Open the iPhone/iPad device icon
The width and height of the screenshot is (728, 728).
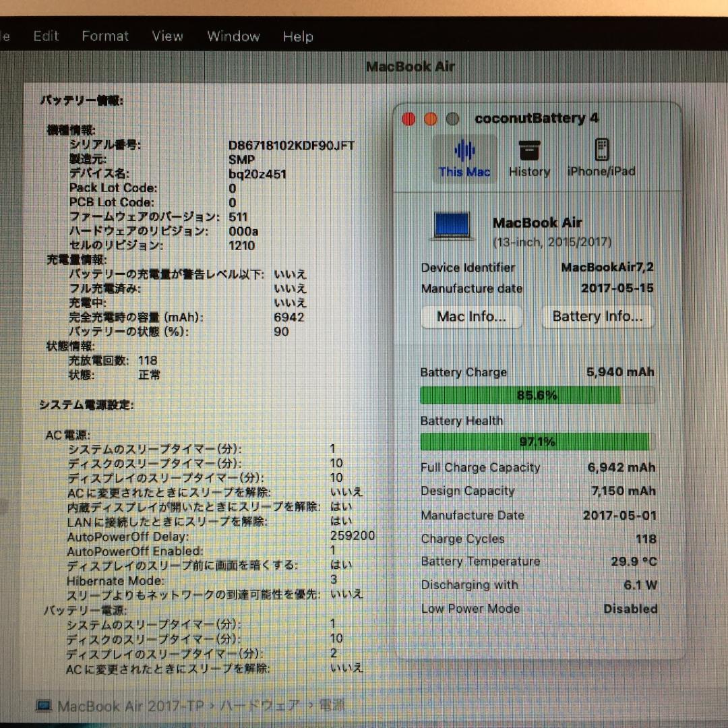602,150
